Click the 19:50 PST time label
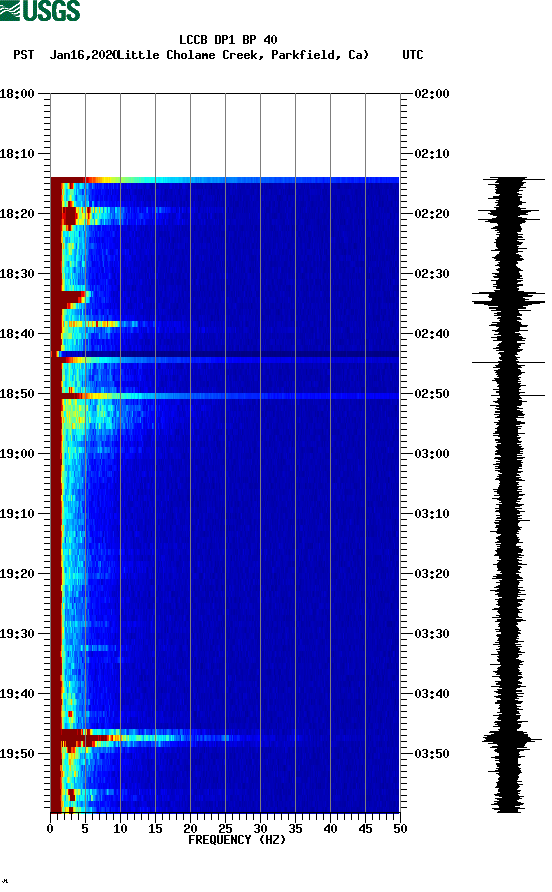The width and height of the screenshot is (552, 892). [17, 754]
